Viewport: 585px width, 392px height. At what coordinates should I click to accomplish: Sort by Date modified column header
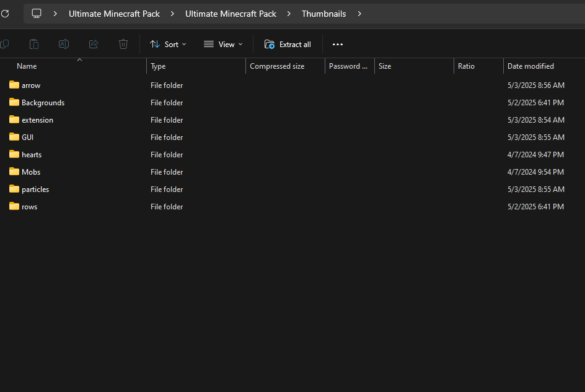(x=530, y=66)
